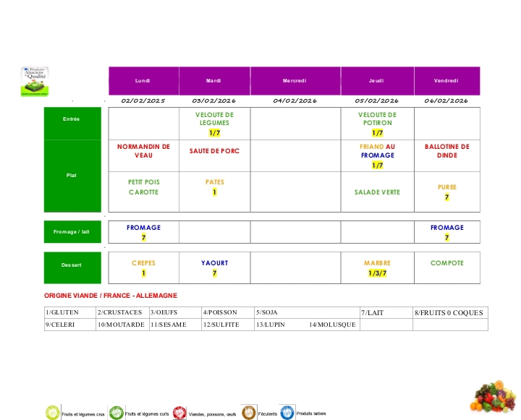The width and height of the screenshot is (521, 420).
Task: Click the Viandes, poissons, œufs icon
Action: pos(179,413)
